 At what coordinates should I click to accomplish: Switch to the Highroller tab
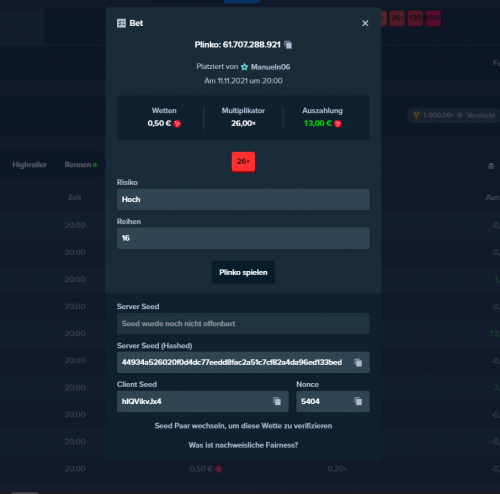tap(29, 165)
